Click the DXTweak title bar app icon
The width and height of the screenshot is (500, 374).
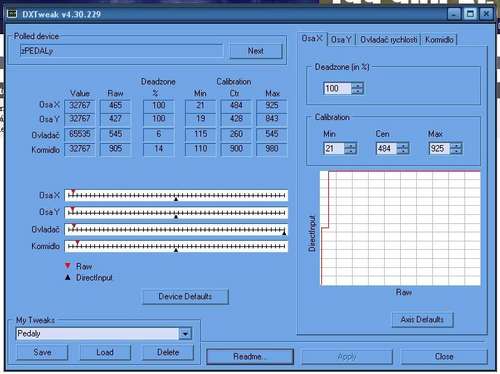pos(12,14)
